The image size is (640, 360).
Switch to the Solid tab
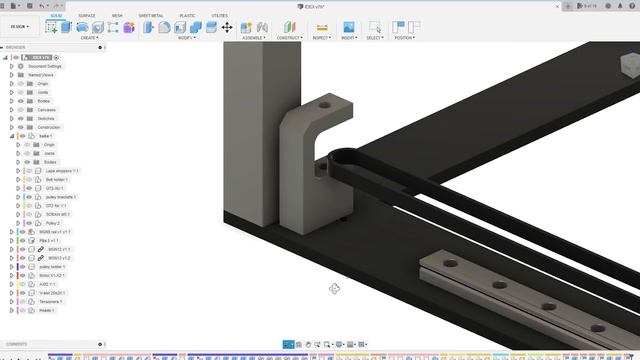coord(56,16)
